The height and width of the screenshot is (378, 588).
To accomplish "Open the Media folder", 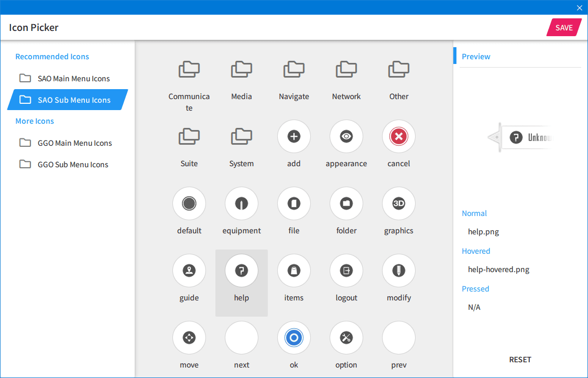I will click(242, 70).
